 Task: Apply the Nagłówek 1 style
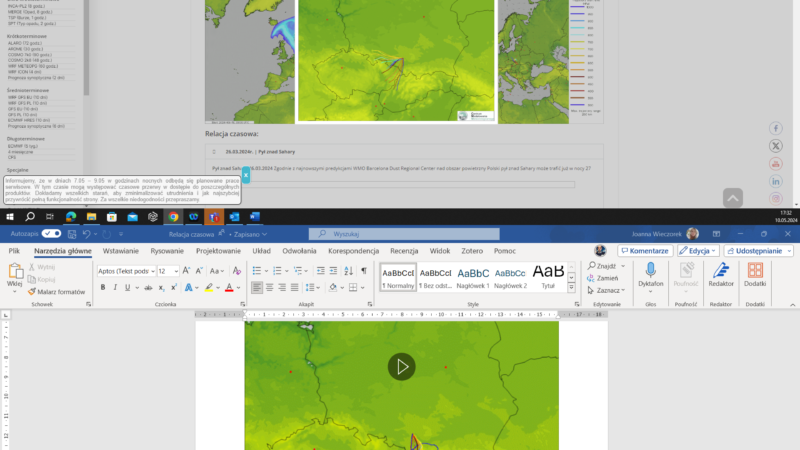coord(473,277)
